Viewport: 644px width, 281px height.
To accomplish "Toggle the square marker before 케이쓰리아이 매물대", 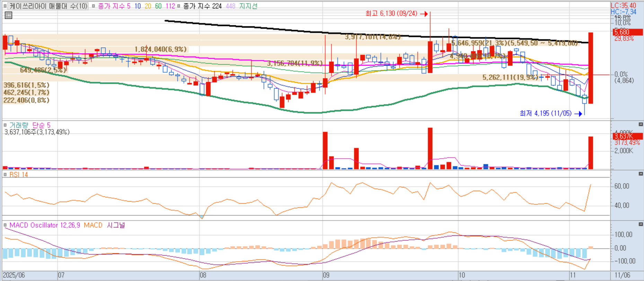I will point(5,6).
